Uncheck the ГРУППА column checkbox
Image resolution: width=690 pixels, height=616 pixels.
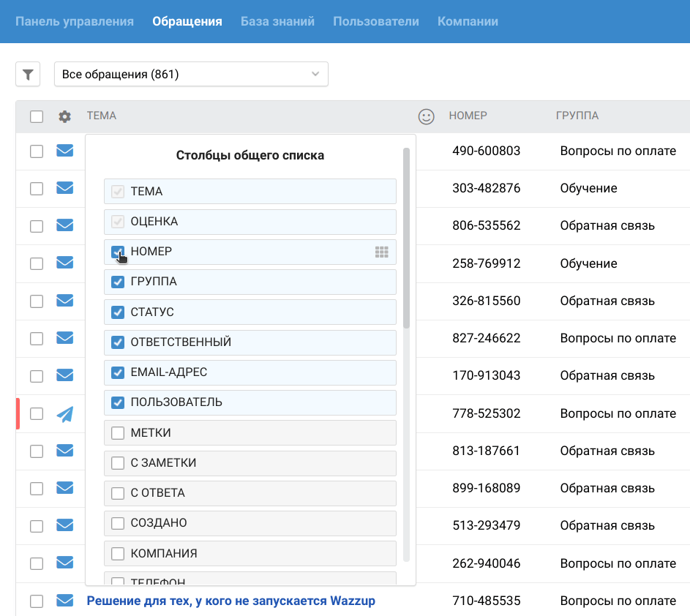click(117, 282)
